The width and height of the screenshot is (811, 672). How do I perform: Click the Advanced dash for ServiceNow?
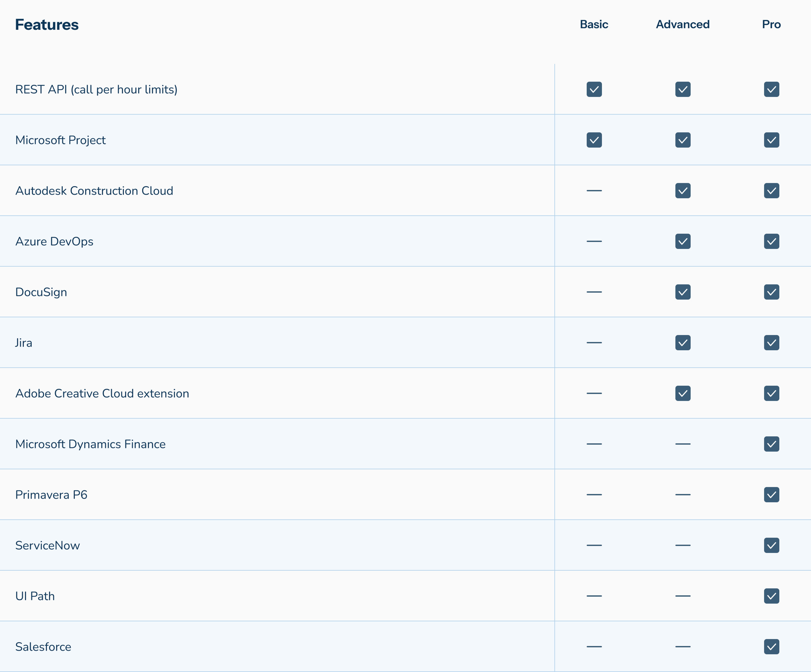683,545
